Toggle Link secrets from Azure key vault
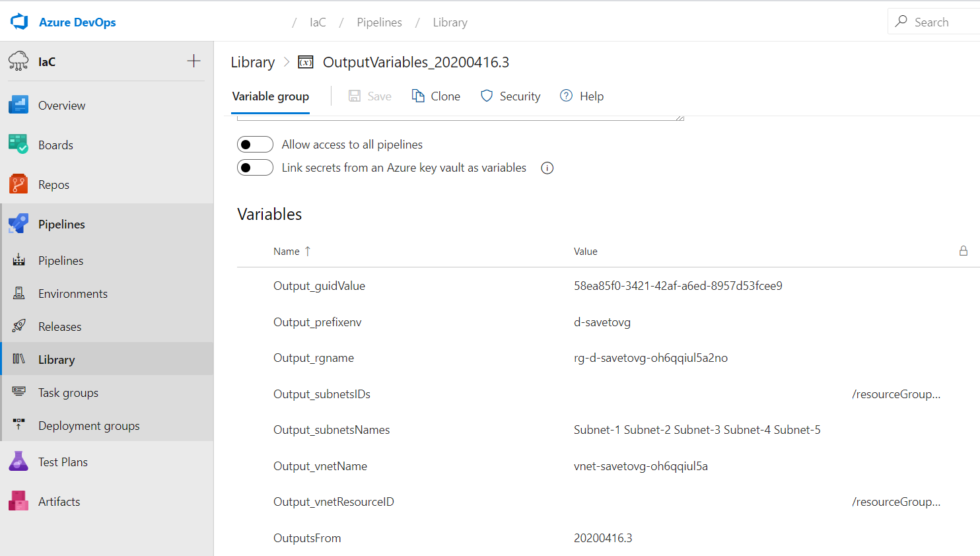 pos(255,168)
